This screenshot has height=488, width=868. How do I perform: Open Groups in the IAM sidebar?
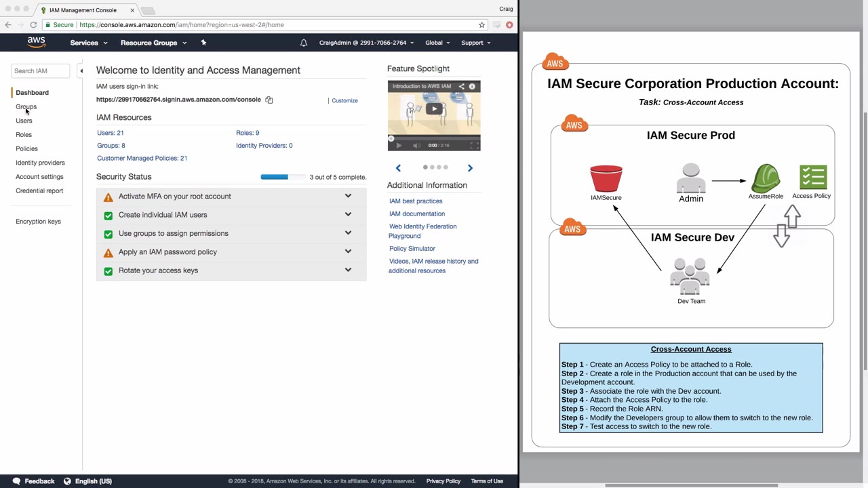(x=26, y=106)
